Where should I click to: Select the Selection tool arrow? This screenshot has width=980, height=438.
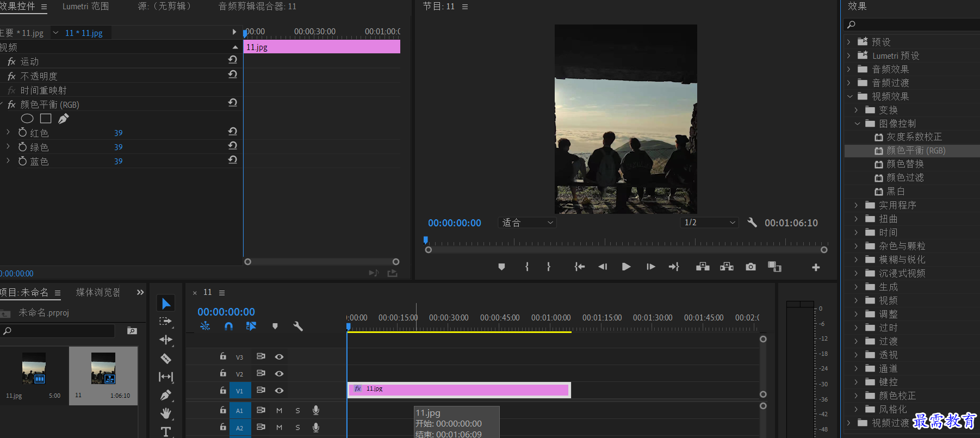(166, 304)
